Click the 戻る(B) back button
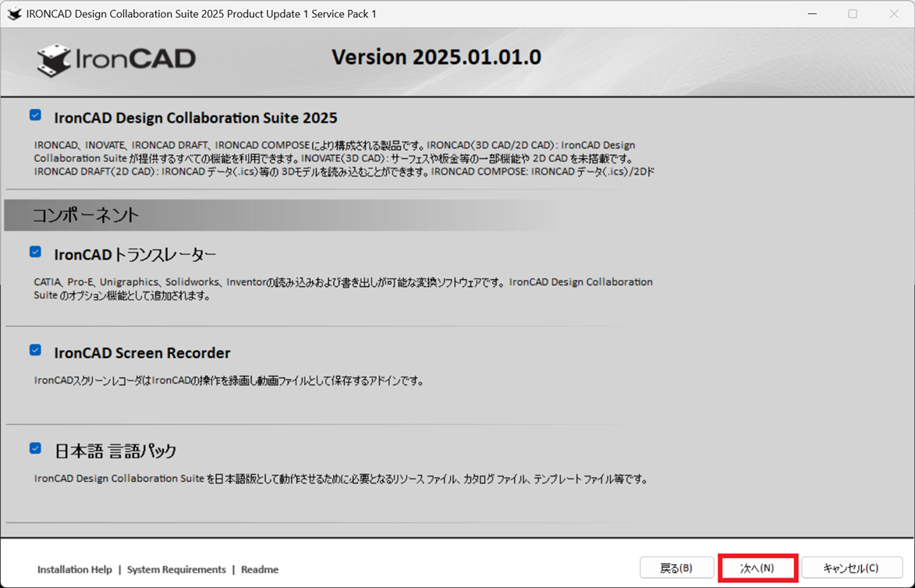 point(676,568)
